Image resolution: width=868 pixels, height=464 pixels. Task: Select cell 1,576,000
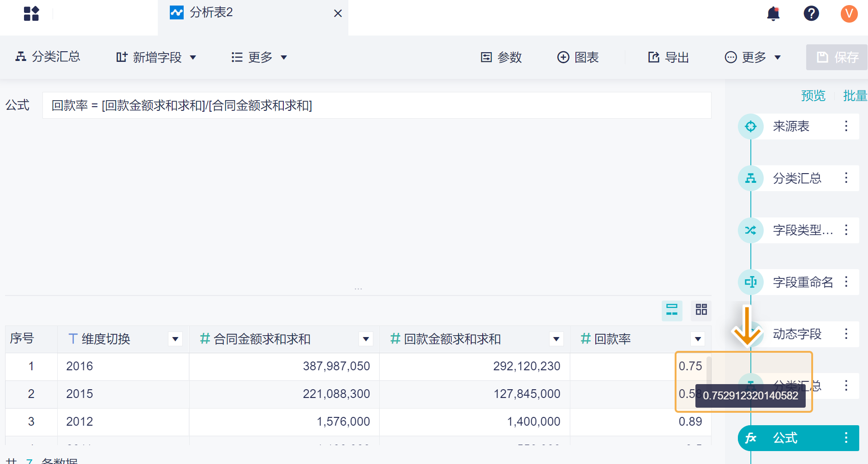click(284, 422)
